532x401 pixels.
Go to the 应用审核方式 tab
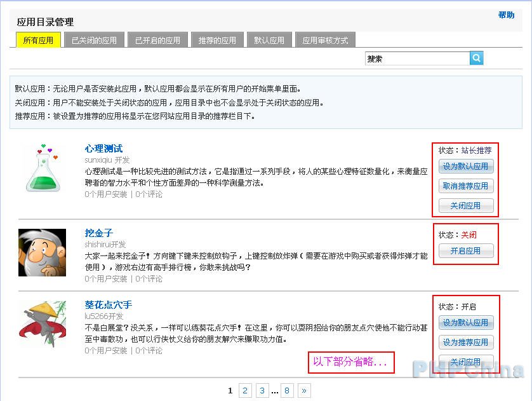tap(325, 40)
